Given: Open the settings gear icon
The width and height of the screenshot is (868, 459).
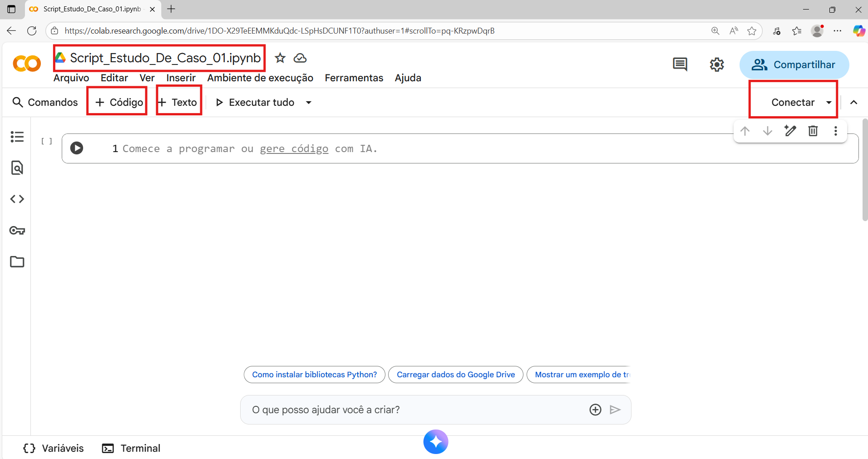Looking at the screenshot, I should [x=716, y=64].
